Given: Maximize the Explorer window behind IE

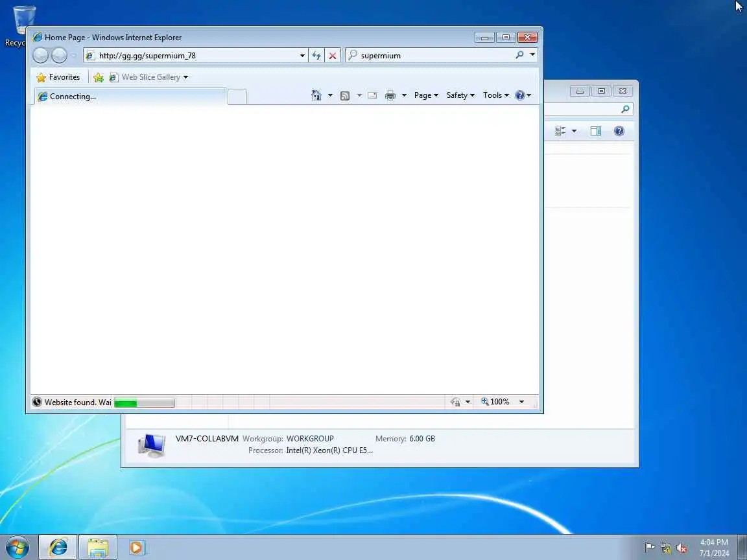Looking at the screenshot, I should (x=601, y=91).
